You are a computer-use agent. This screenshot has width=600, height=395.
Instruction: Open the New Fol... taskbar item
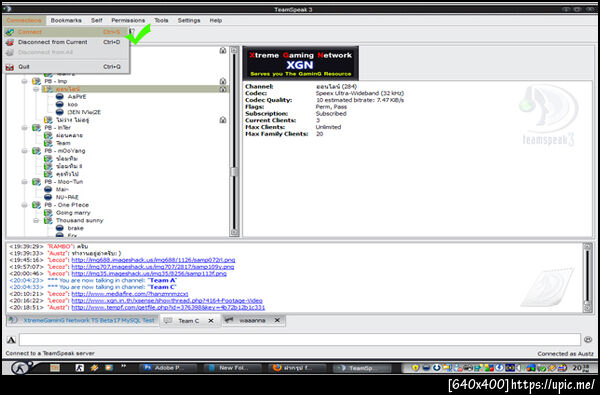[232, 368]
